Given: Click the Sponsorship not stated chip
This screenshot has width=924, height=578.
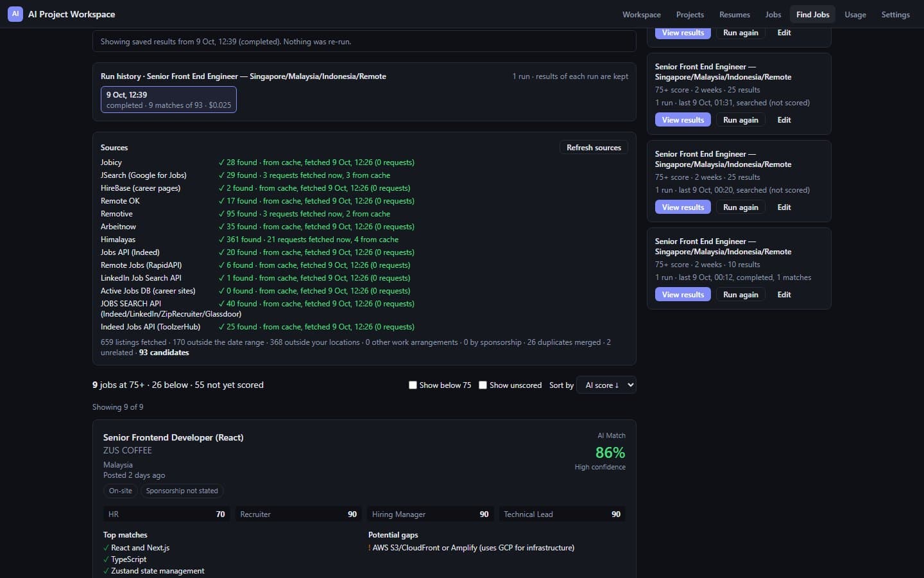Looking at the screenshot, I should (x=182, y=491).
